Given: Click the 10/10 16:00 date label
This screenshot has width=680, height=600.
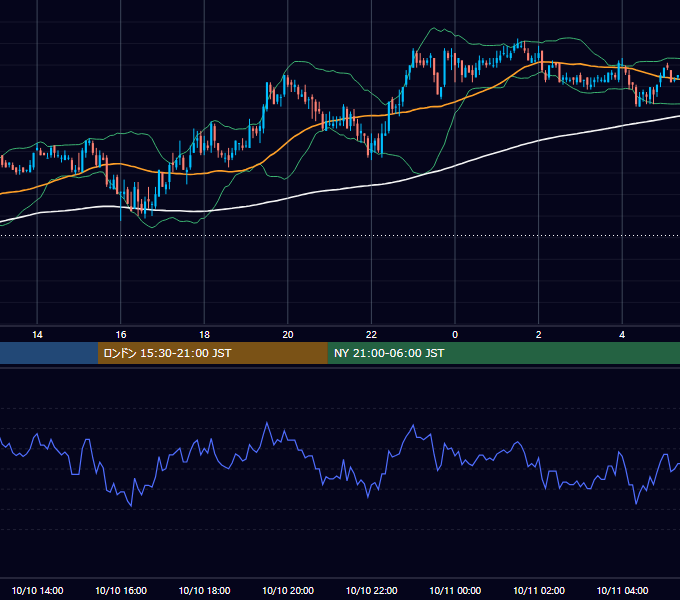Looking at the screenshot, I should click(121, 590).
